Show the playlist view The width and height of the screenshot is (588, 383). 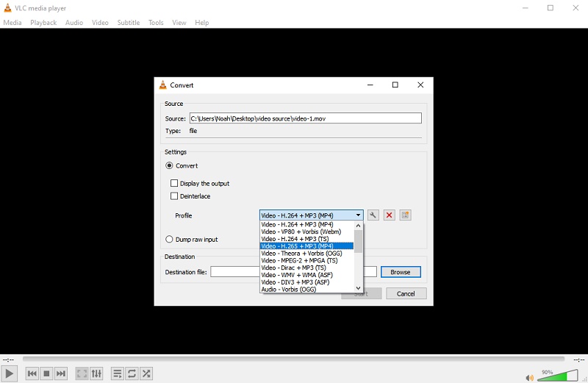coord(118,373)
